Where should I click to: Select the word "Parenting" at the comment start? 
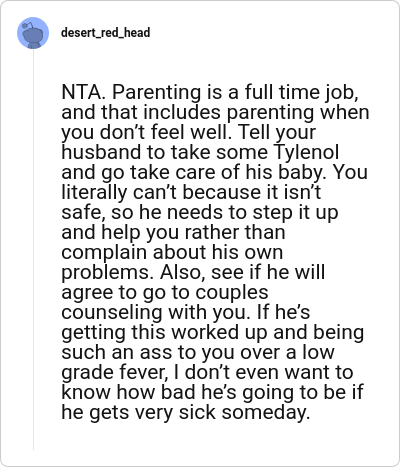tap(156, 93)
